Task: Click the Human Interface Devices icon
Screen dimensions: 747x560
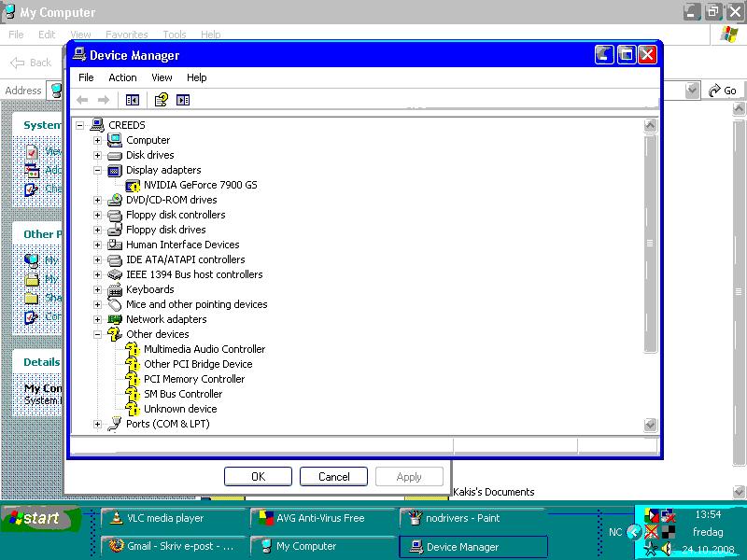Action: [115, 245]
